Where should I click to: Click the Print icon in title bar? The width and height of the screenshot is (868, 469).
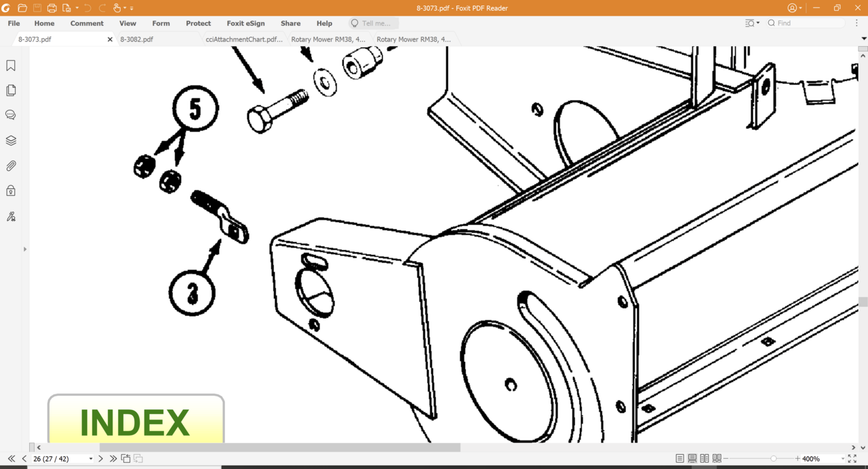[x=52, y=8]
